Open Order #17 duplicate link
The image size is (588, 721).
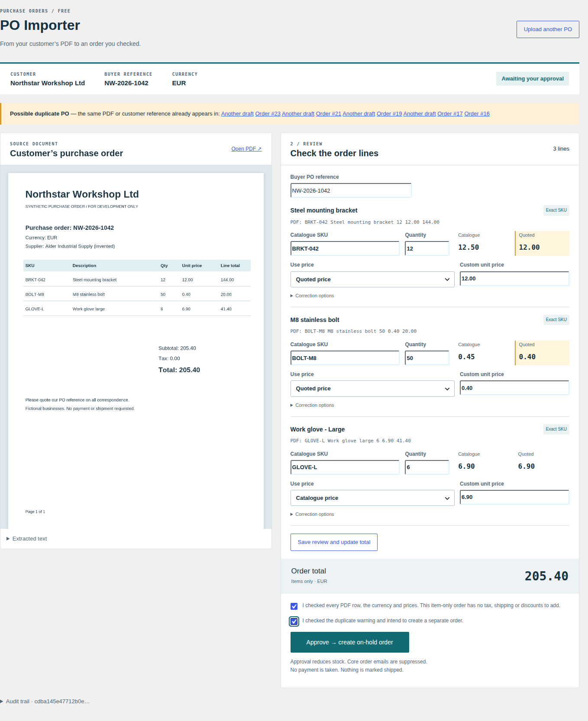pyautogui.click(x=450, y=114)
